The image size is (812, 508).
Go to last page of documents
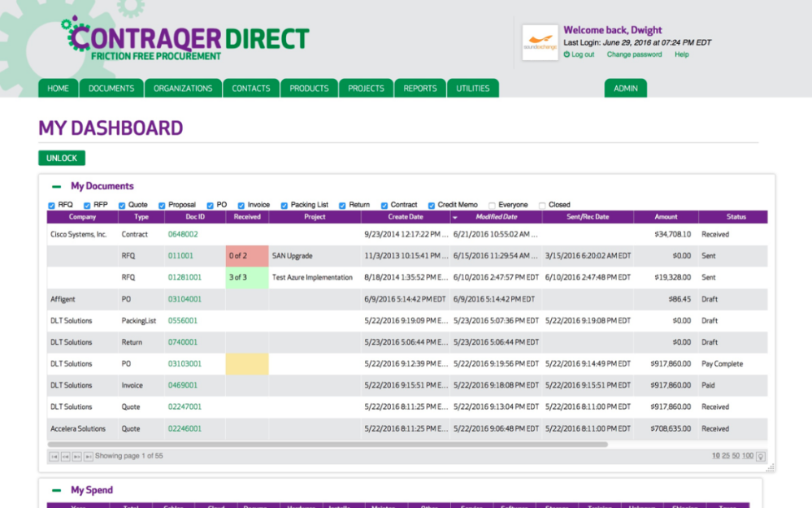(89, 457)
